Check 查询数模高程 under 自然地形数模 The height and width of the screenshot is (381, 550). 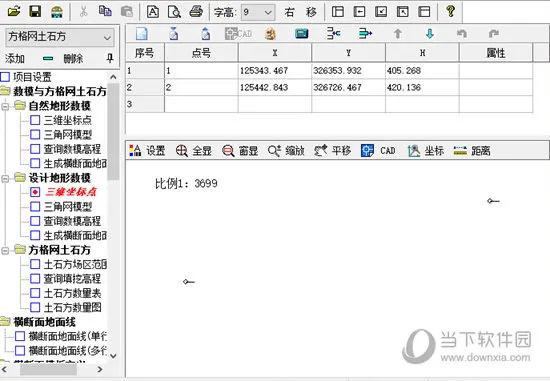point(35,149)
